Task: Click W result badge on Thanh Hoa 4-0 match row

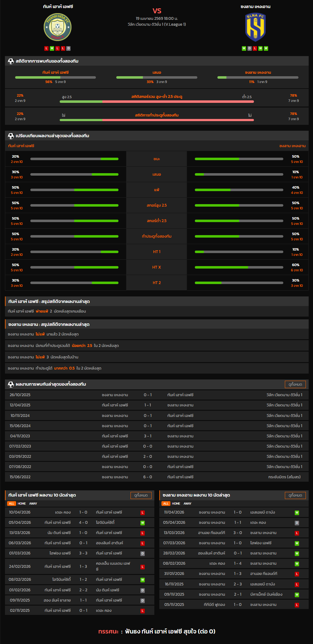Action: tap(143, 523)
